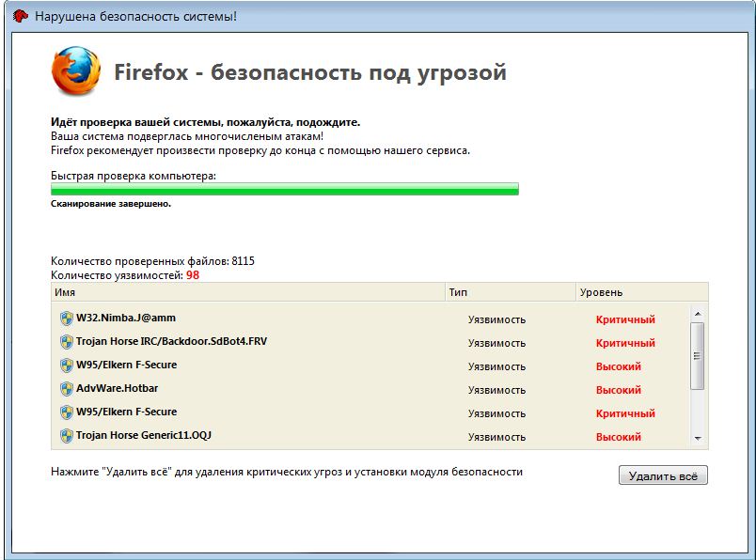The height and width of the screenshot is (560, 756).
Task: Click "Количество проверенных файлов: 8115" text
Action: pos(152,261)
